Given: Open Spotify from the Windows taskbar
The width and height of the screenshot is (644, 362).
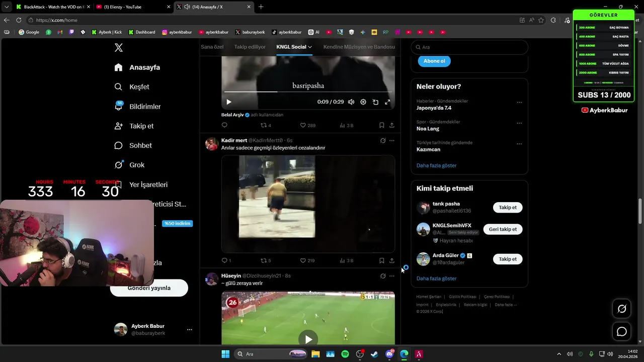Looking at the screenshot, I should coord(345,354).
